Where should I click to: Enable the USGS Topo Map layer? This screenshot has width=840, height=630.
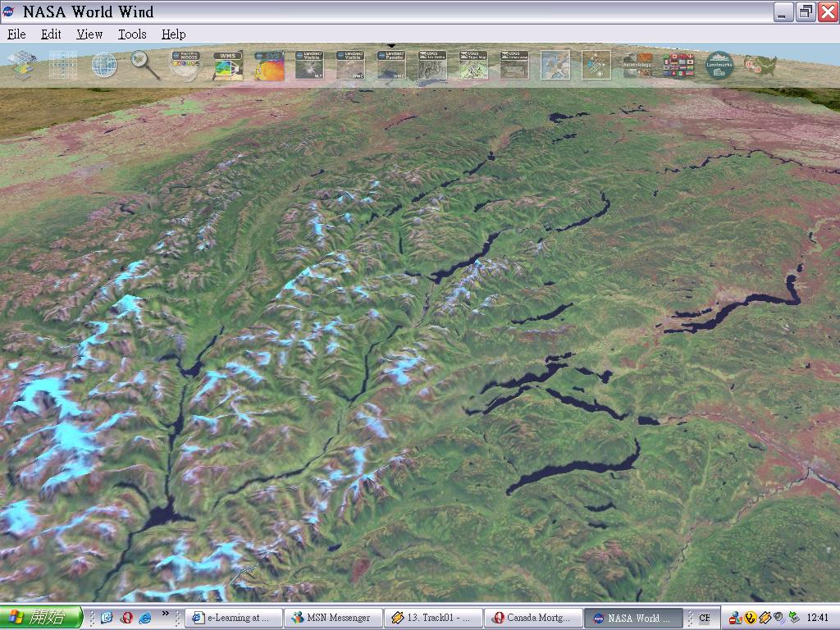[x=473, y=65]
